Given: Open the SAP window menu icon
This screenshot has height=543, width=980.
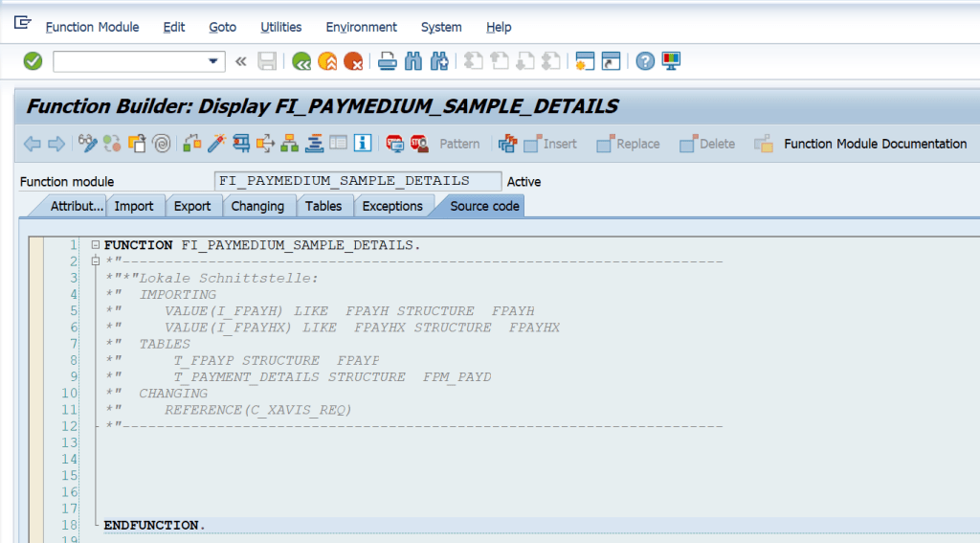Looking at the screenshot, I should pyautogui.click(x=23, y=23).
